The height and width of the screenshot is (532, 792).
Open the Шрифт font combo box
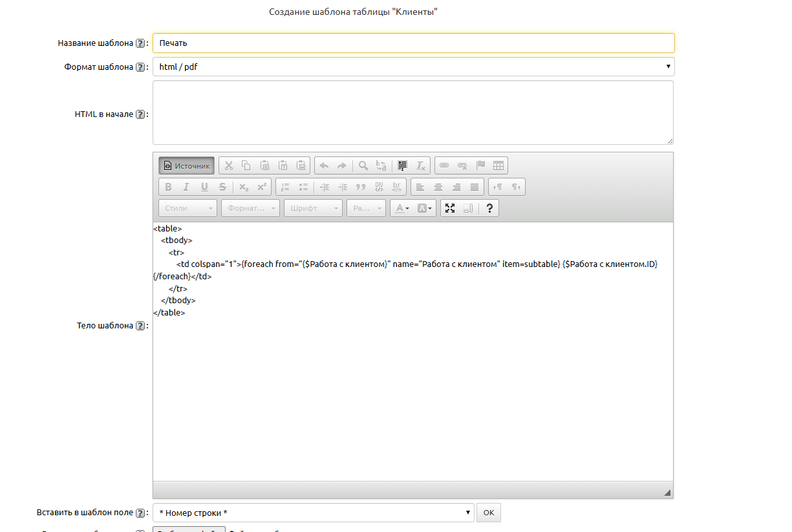(x=313, y=208)
